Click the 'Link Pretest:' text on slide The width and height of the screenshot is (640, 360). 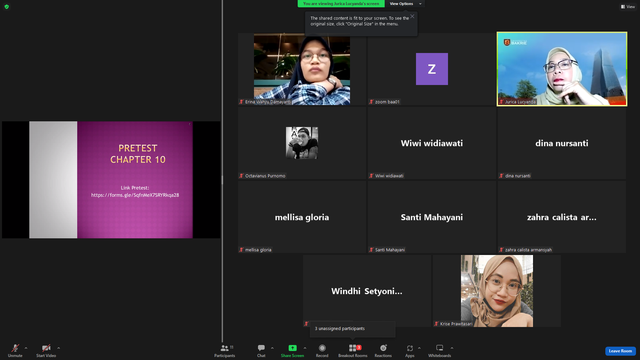tap(135, 188)
